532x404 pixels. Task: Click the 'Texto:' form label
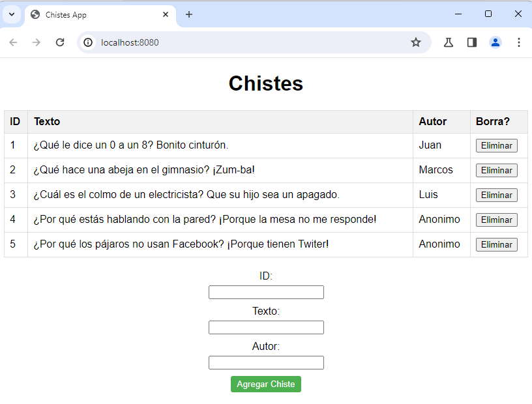click(265, 311)
